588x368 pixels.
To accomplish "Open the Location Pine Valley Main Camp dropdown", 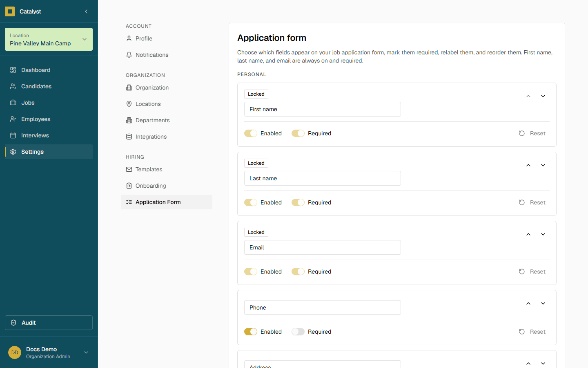I will tap(49, 39).
